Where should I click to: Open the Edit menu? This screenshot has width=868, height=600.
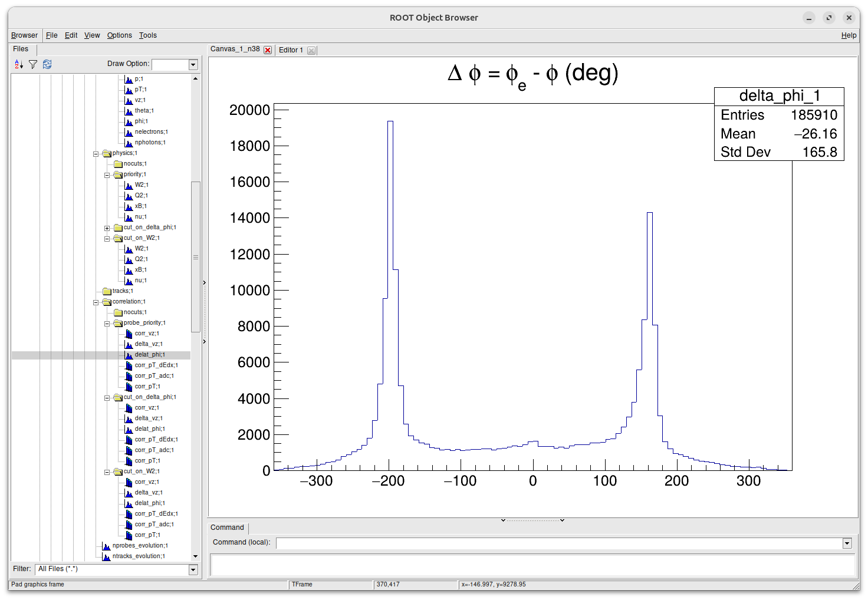tap(71, 35)
